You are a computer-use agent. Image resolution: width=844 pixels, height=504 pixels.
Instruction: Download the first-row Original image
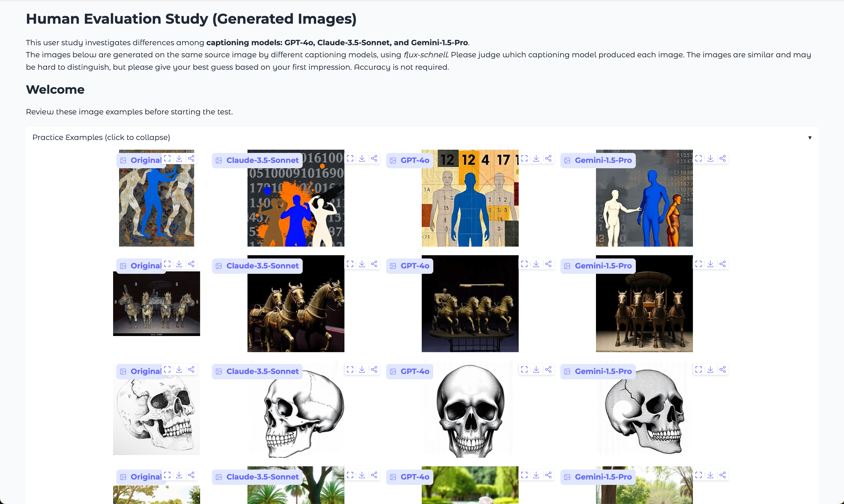[179, 158]
